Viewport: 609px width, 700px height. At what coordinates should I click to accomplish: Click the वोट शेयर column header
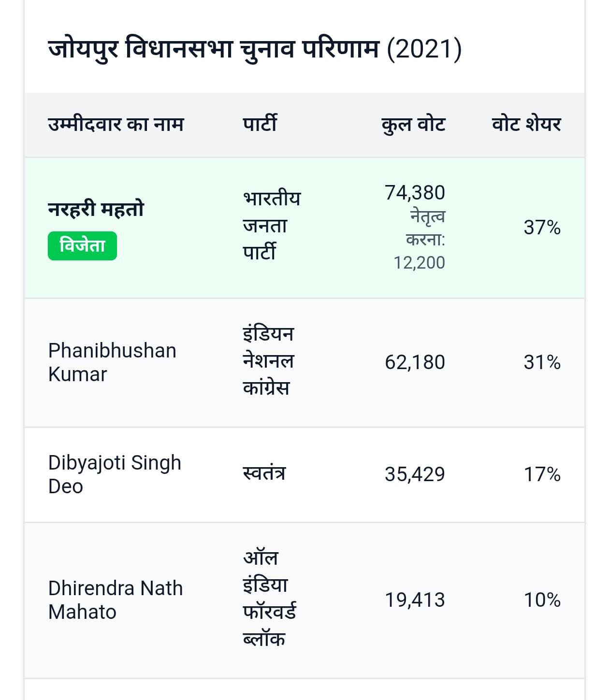(526, 124)
